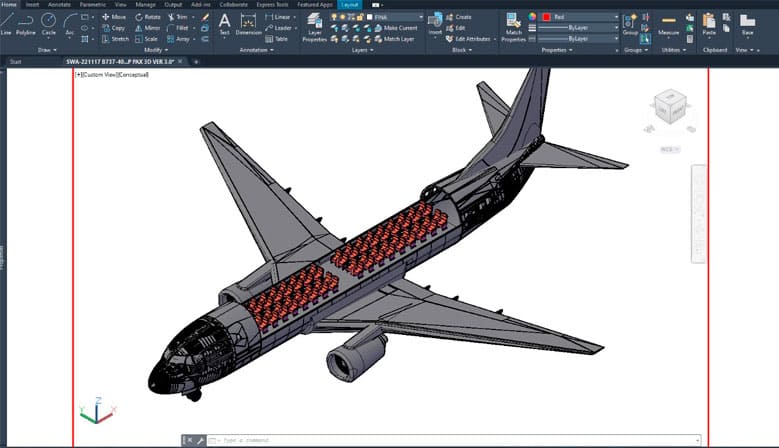Image resolution: width=779 pixels, height=448 pixels.
Task: Open the Layer Properties manager
Action: tap(314, 26)
